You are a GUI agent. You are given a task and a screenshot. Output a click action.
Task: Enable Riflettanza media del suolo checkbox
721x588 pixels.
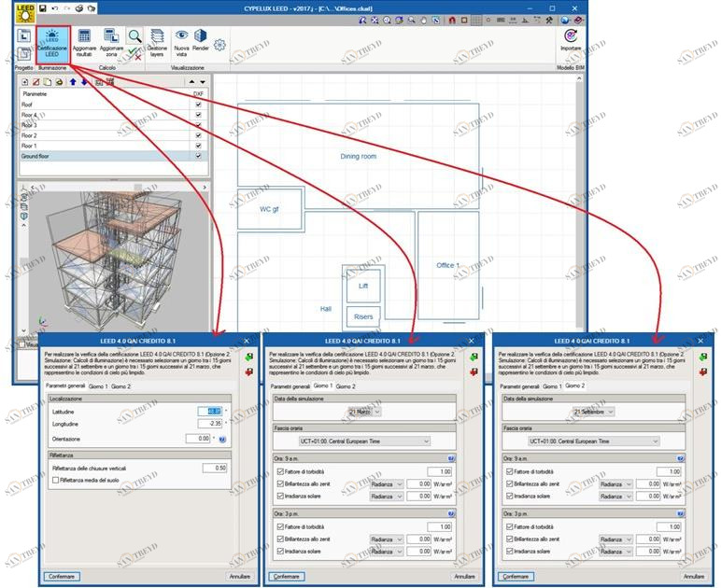pos(54,479)
